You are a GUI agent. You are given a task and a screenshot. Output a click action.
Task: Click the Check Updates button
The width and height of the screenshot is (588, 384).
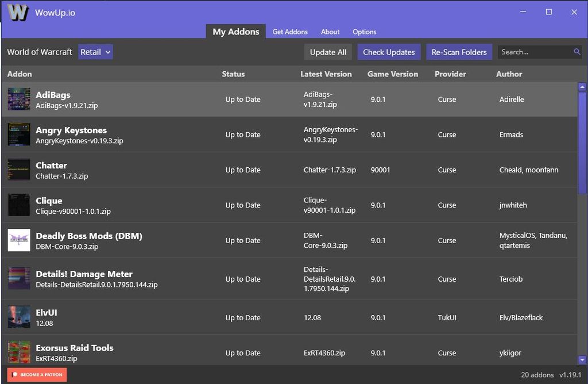389,52
